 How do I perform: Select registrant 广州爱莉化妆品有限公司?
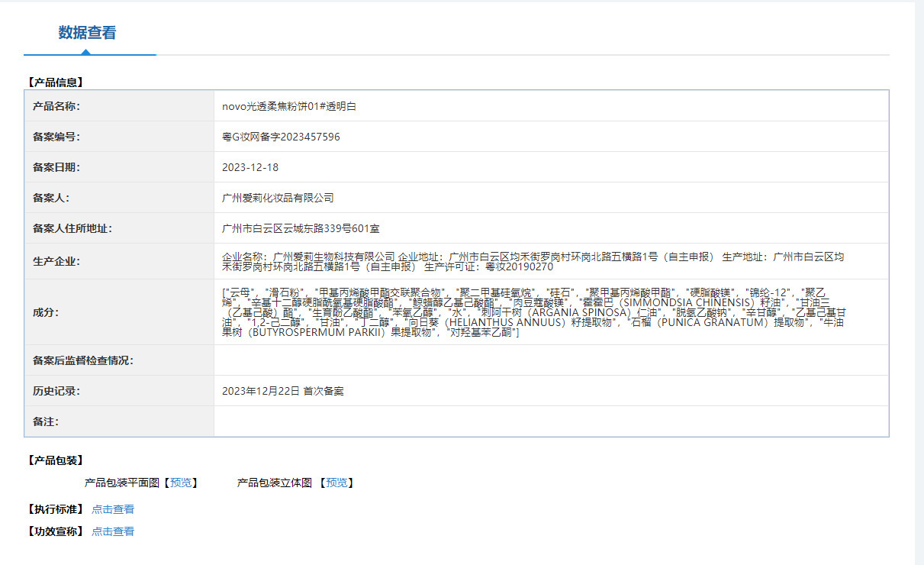(278, 198)
